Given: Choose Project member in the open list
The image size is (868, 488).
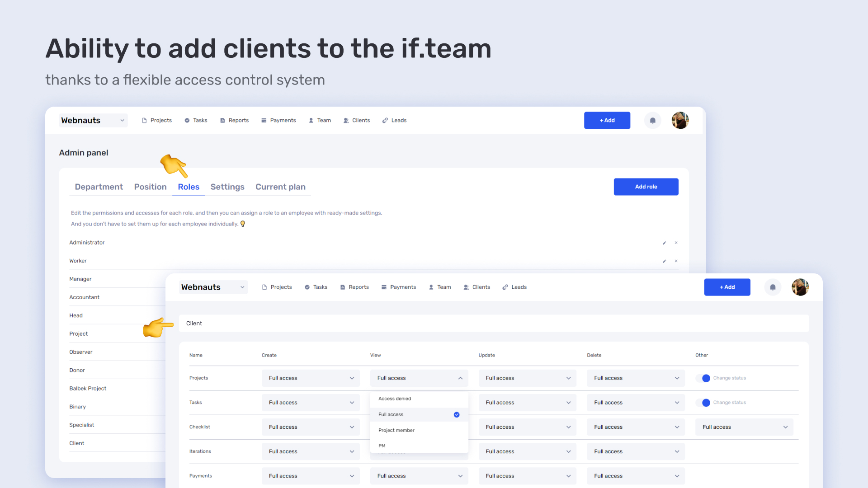Looking at the screenshot, I should click(419, 430).
